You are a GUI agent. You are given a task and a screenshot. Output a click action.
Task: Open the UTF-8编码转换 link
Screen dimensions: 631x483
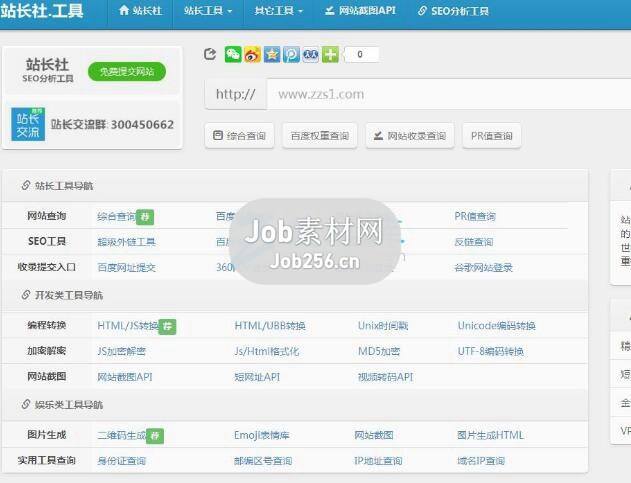[491, 351]
